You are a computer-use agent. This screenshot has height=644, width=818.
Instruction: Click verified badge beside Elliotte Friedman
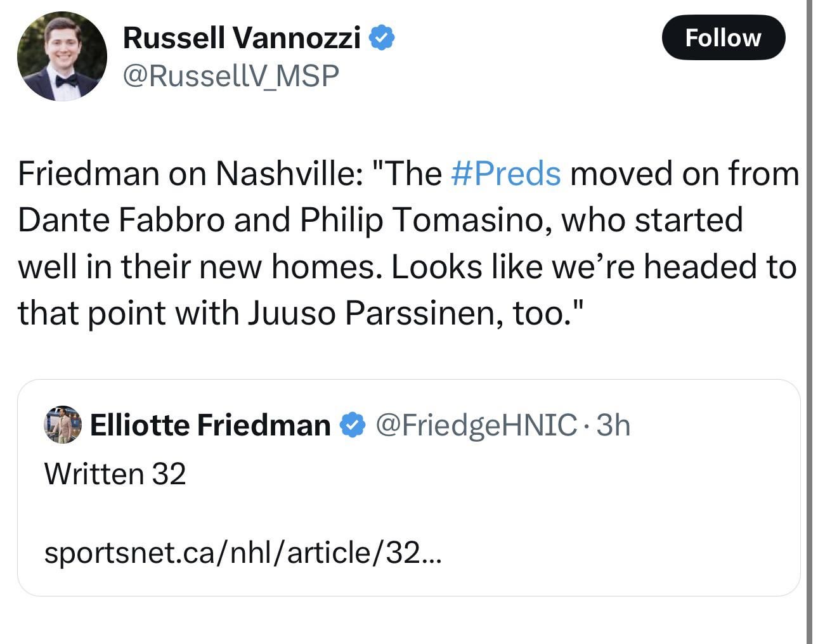click(353, 425)
